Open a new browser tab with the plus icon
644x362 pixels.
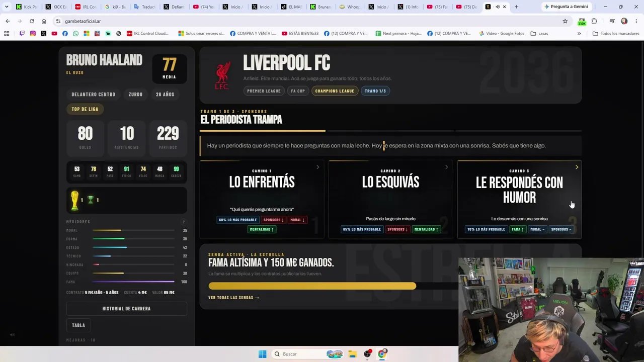pos(516,7)
